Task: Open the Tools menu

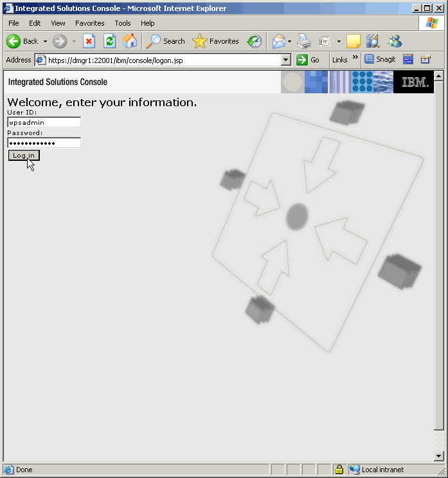Action: (x=123, y=23)
